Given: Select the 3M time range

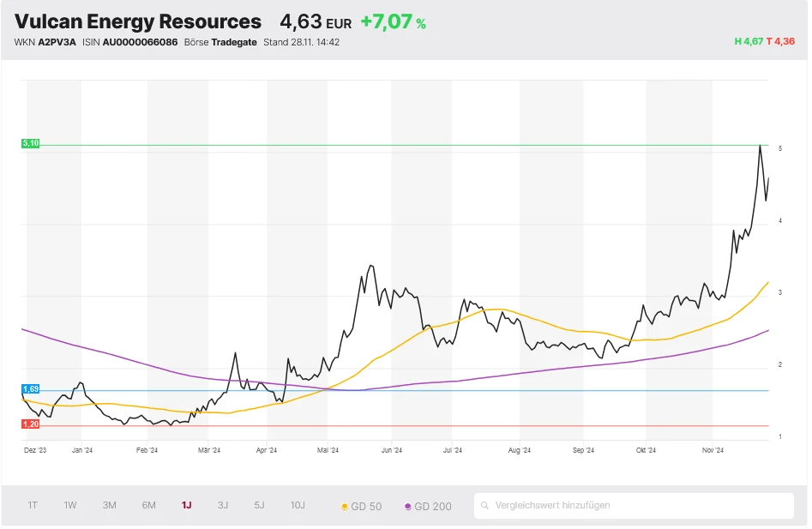Looking at the screenshot, I should coord(109,506).
